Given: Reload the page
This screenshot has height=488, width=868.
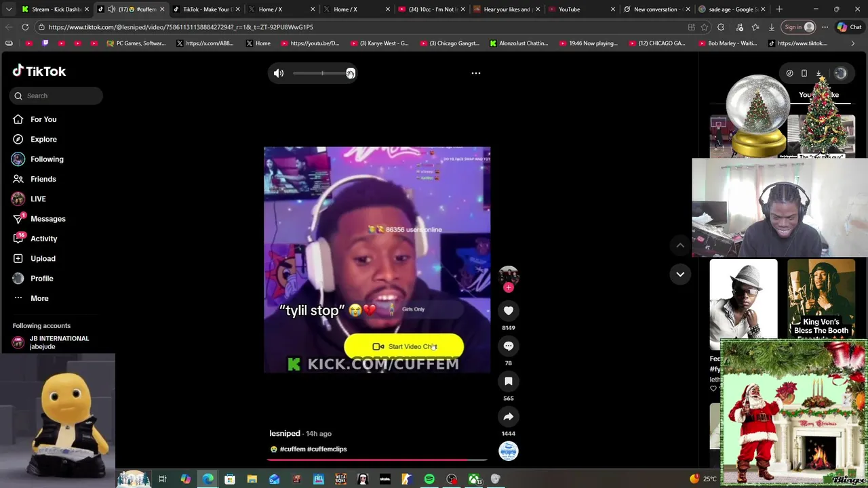Looking at the screenshot, I should (25, 27).
